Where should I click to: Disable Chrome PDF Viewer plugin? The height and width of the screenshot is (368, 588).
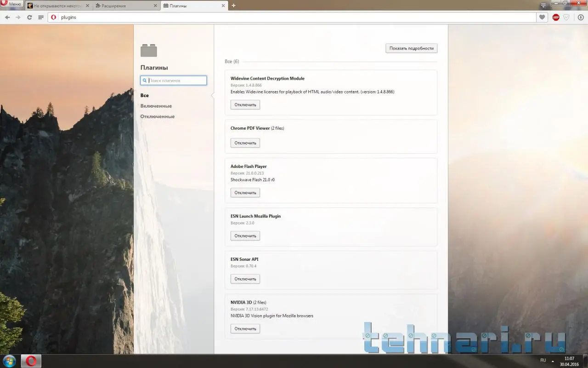point(245,143)
